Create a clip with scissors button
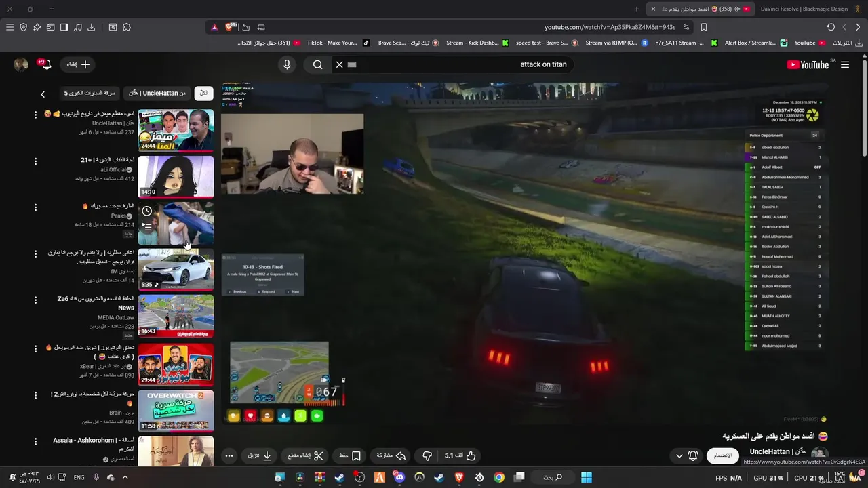This screenshot has width=868, height=488. [306, 455]
